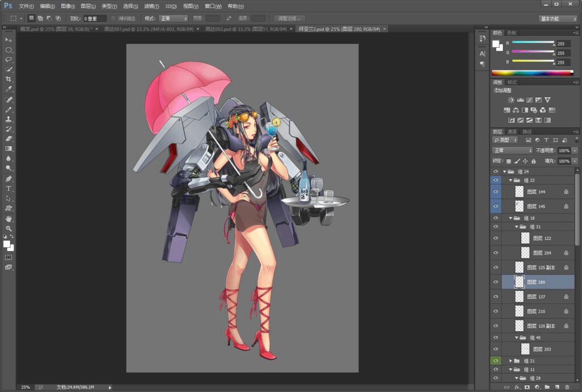Open the layer blend mode dropdown
The height and width of the screenshot is (392, 582).
tap(512, 150)
